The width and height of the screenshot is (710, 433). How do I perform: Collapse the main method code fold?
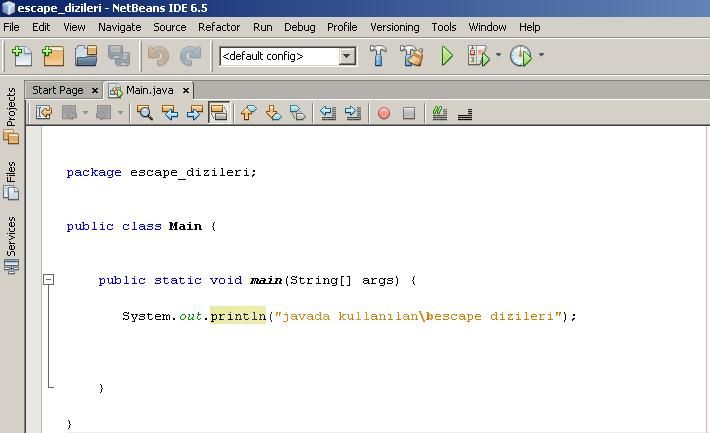coord(48,280)
